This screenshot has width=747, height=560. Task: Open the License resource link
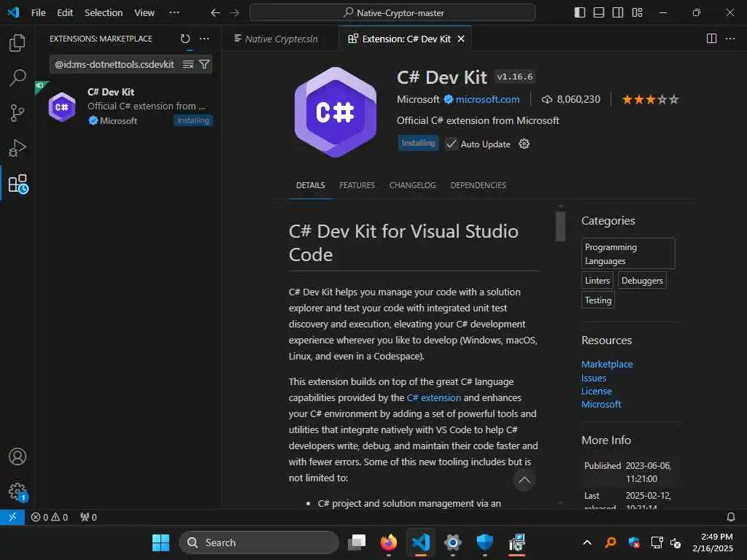coord(597,391)
